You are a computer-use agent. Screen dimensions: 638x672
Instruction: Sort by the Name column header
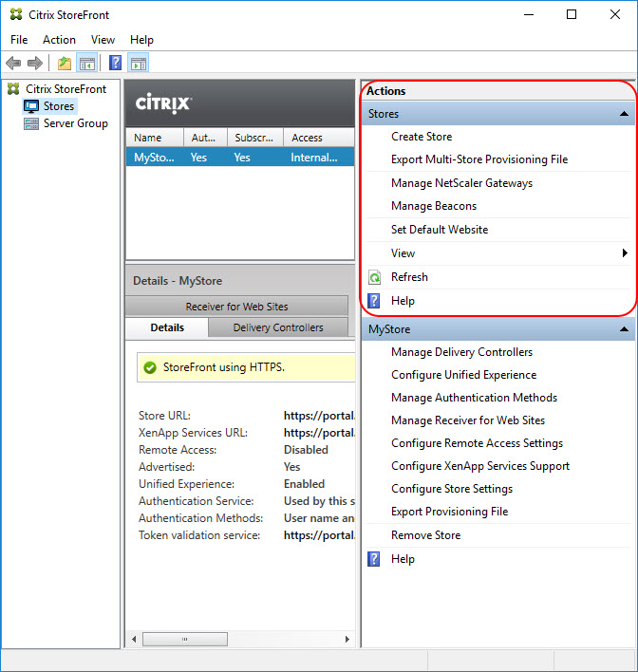point(155,138)
